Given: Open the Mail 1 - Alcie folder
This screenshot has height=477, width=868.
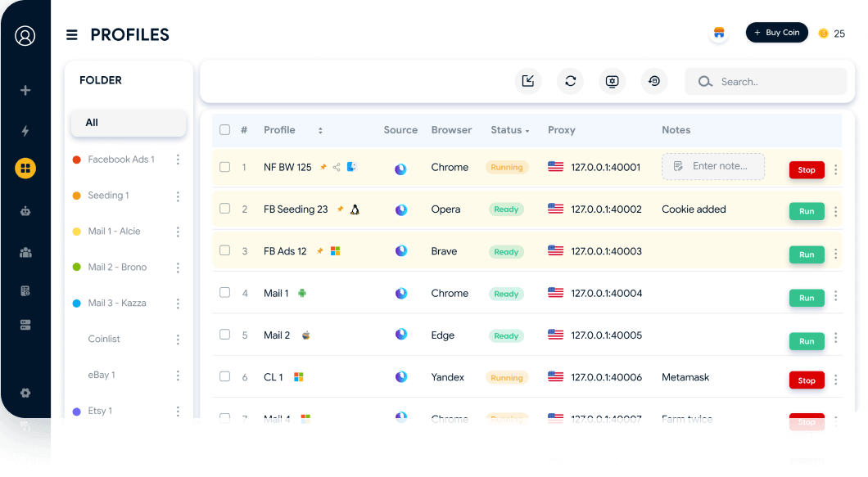Looking at the screenshot, I should [114, 232].
